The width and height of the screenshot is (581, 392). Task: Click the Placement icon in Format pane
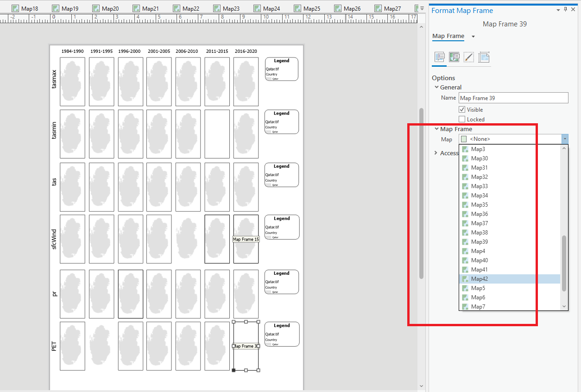[484, 57]
